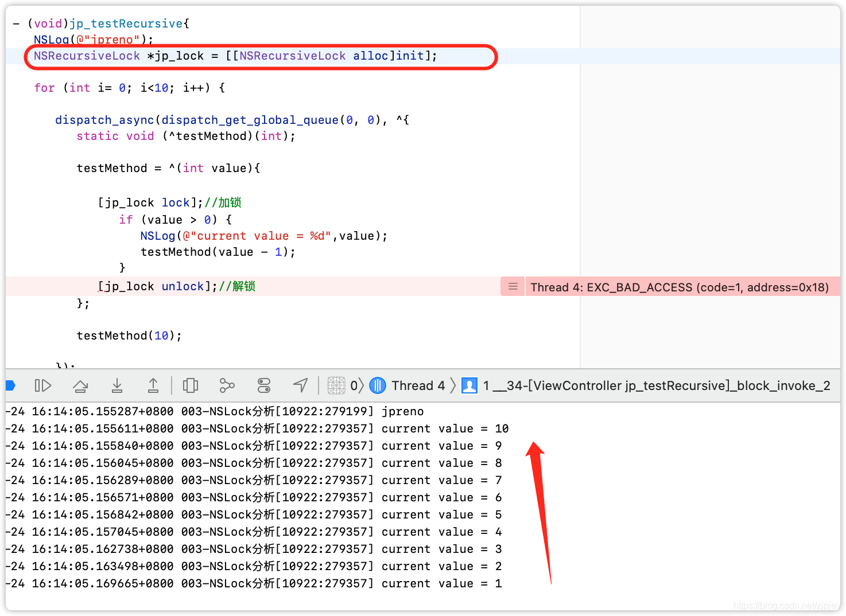This screenshot has height=616, width=846.
Task: Click the [jp_lock unlock] code line
Action: click(177, 286)
